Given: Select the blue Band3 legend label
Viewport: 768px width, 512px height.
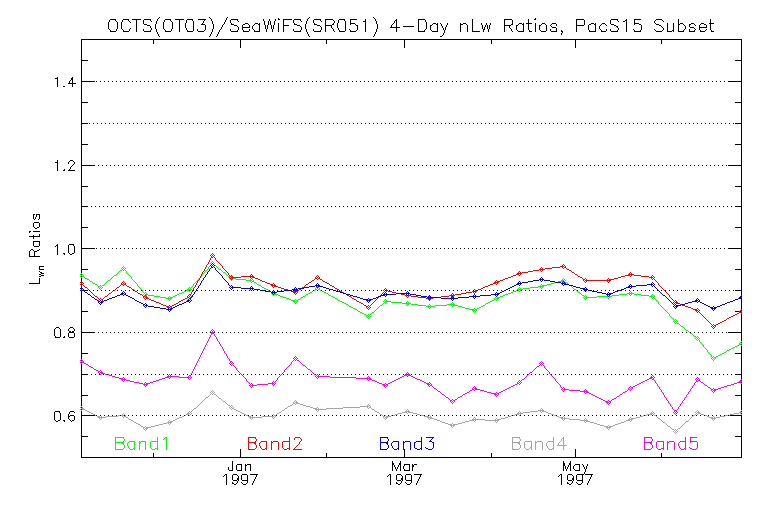Looking at the screenshot, I should coord(407,444).
